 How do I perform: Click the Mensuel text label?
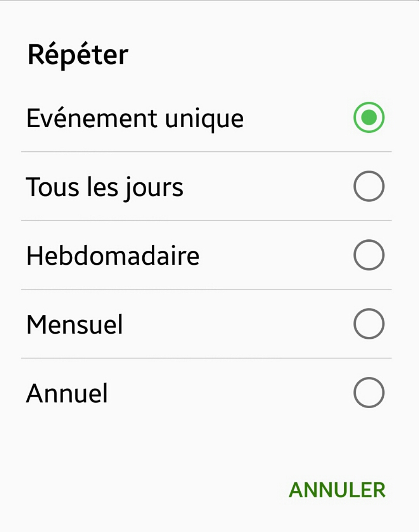click(x=74, y=324)
